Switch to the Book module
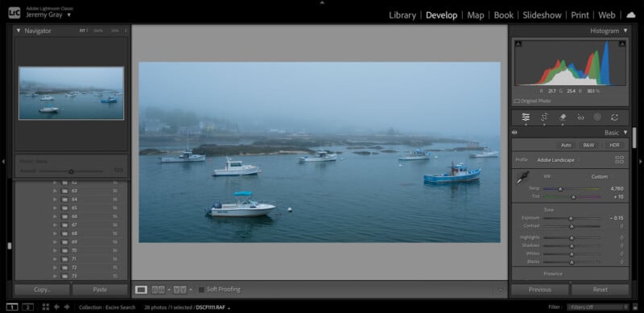 504,15
